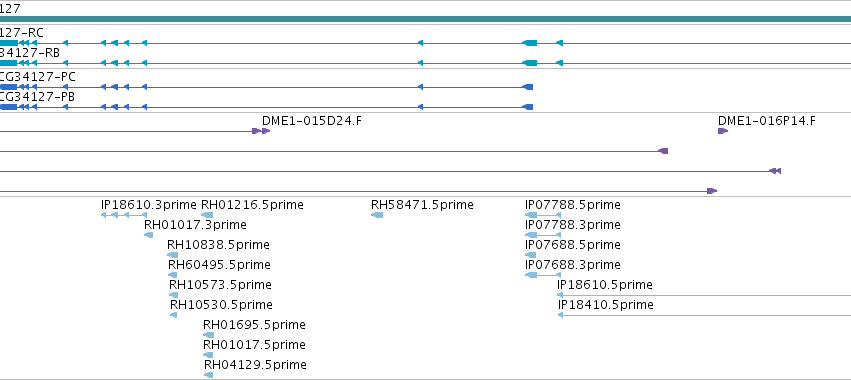Screen dimensions: 851x380
Task: Click the RH58471.5prime EST label
Action: coord(422,205)
